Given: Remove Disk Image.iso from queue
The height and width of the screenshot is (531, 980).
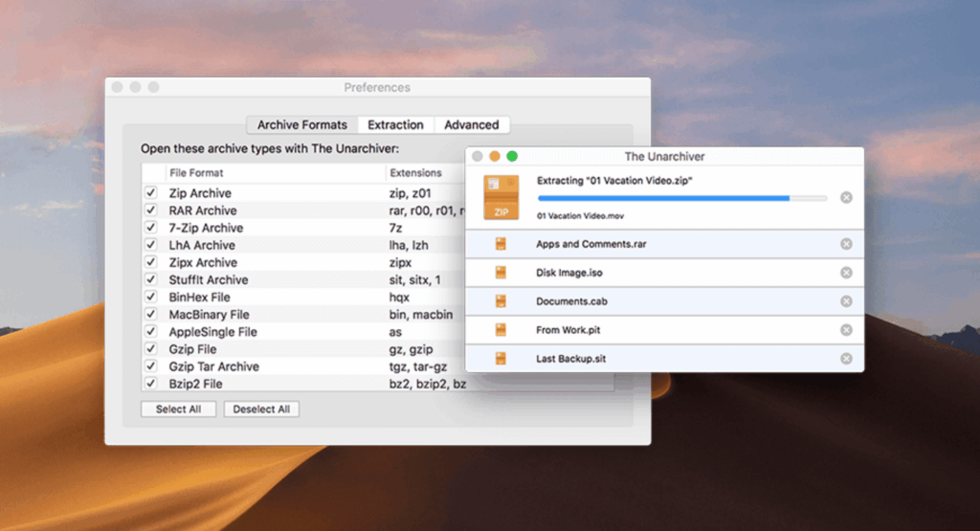Looking at the screenshot, I should click(x=846, y=273).
